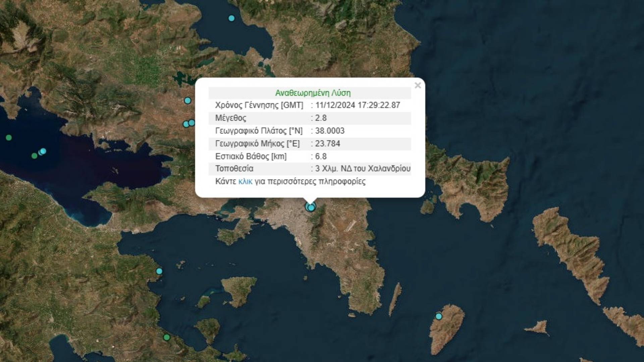Screen dimensions: 644x362
Task: Click the lower green marker in Corinthian gulf
Action: click(34, 156)
